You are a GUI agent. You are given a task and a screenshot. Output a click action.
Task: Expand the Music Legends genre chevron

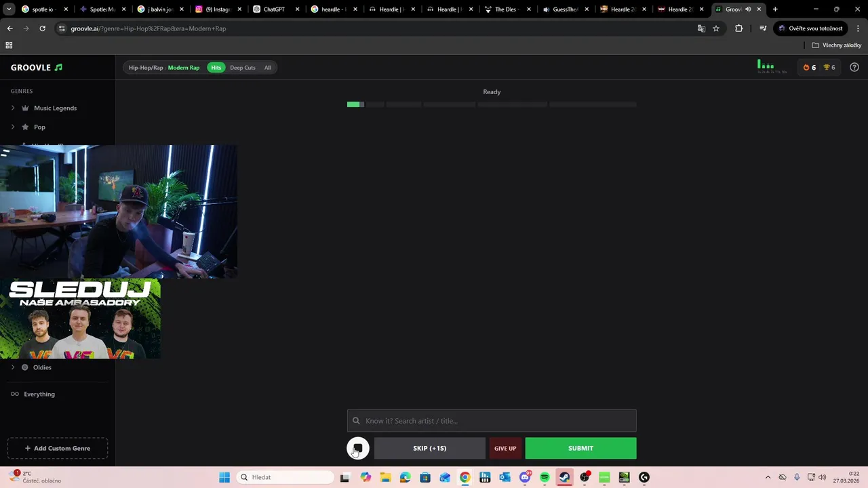click(13, 108)
